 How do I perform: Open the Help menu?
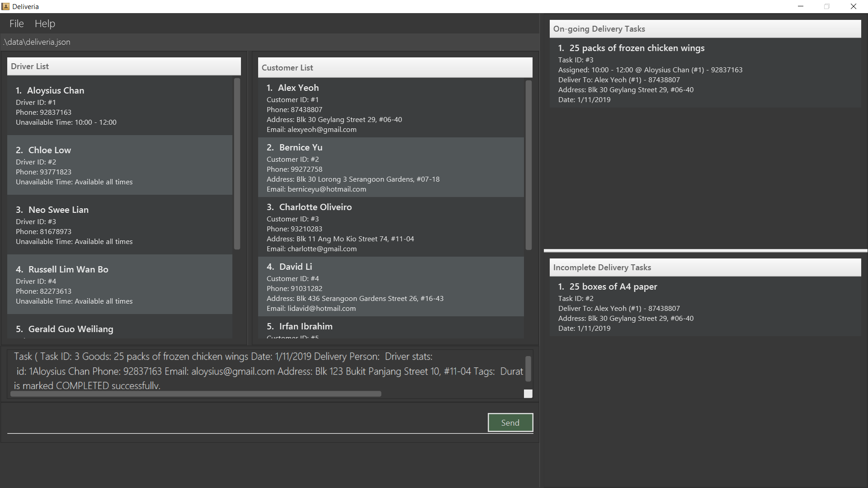click(x=45, y=23)
